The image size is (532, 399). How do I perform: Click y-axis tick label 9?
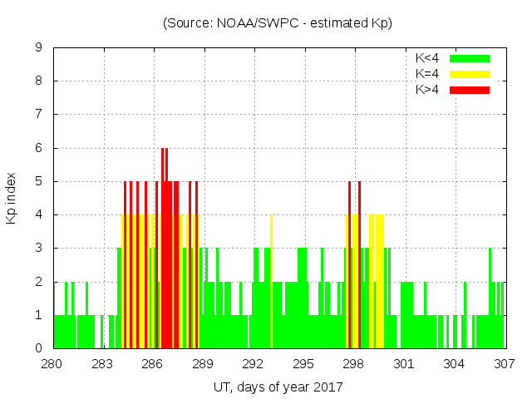(x=39, y=48)
